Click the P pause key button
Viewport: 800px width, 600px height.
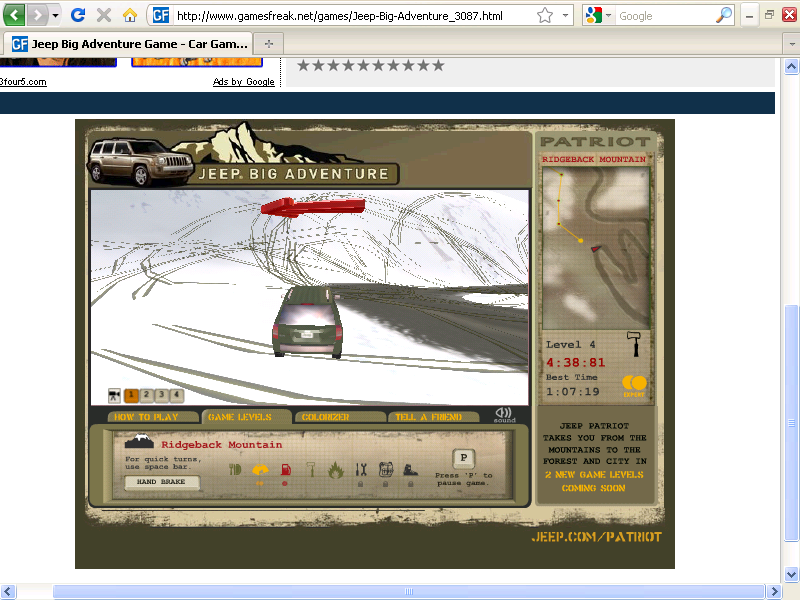tap(463, 458)
